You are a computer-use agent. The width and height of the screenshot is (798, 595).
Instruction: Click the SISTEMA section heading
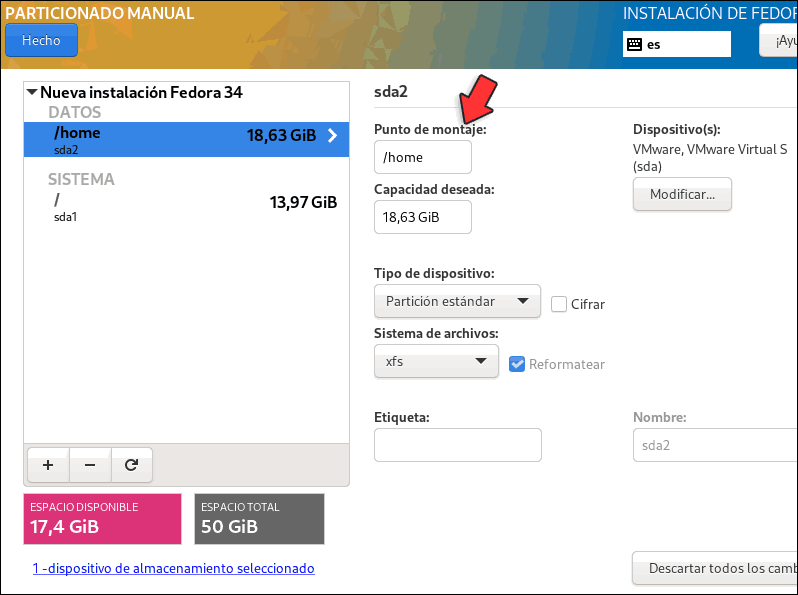(81, 179)
